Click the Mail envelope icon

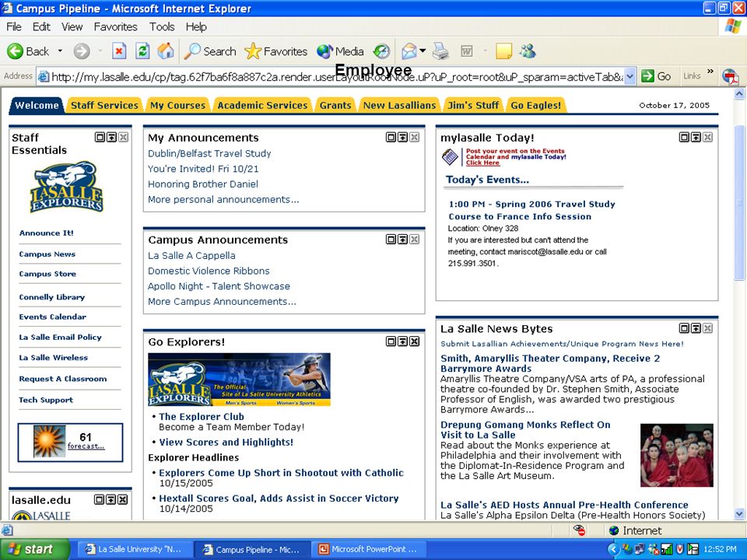409,51
